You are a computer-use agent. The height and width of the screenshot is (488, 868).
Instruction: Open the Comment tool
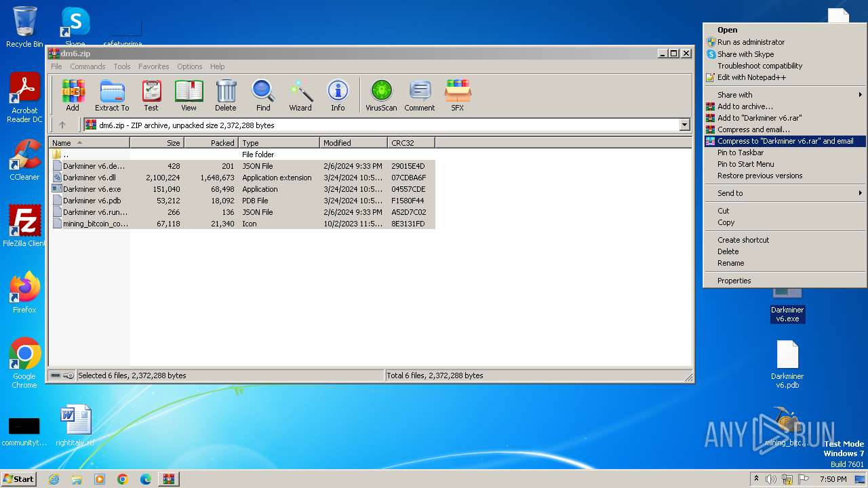pos(420,95)
